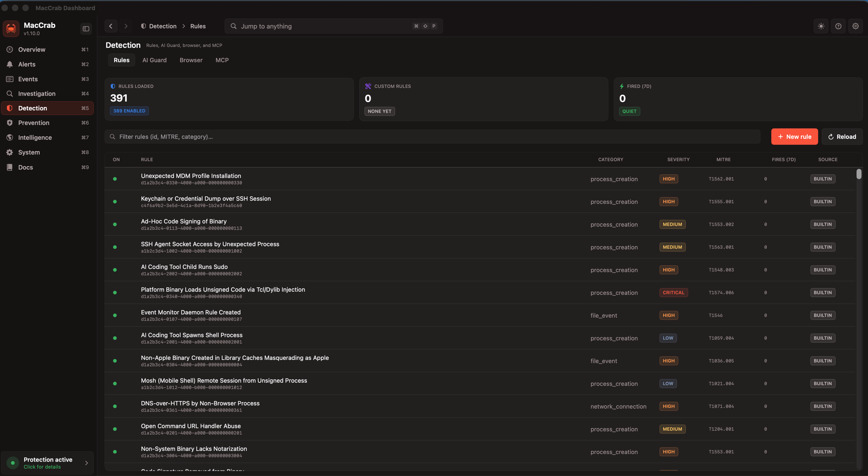This screenshot has width=868, height=476.
Task: Sort by the FIRES (7D) column header
Action: 784,159
